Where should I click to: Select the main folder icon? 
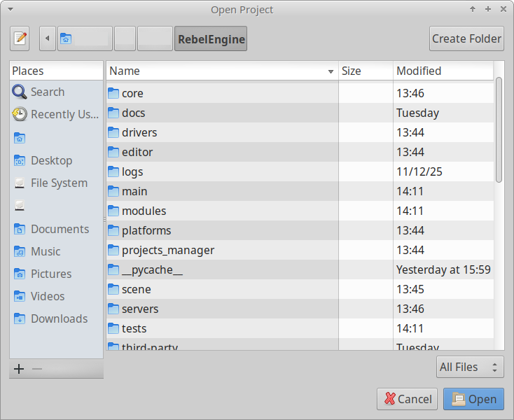pyautogui.click(x=113, y=191)
